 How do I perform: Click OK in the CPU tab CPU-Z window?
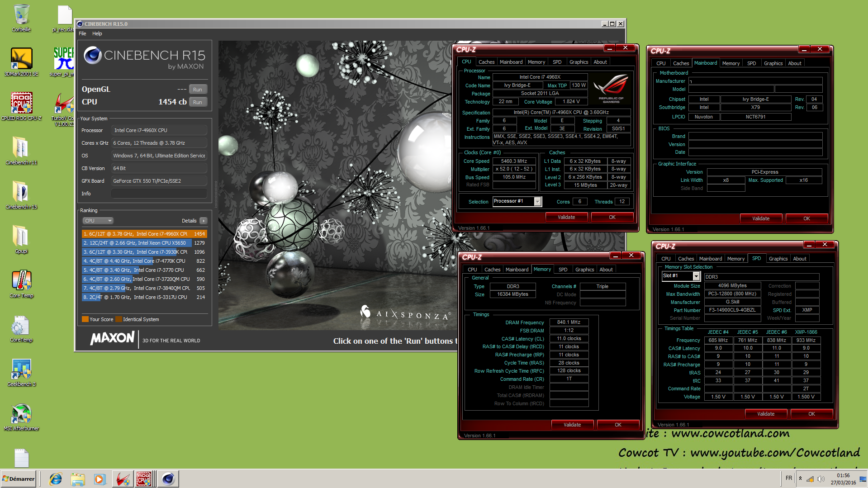(x=612, y=217)
